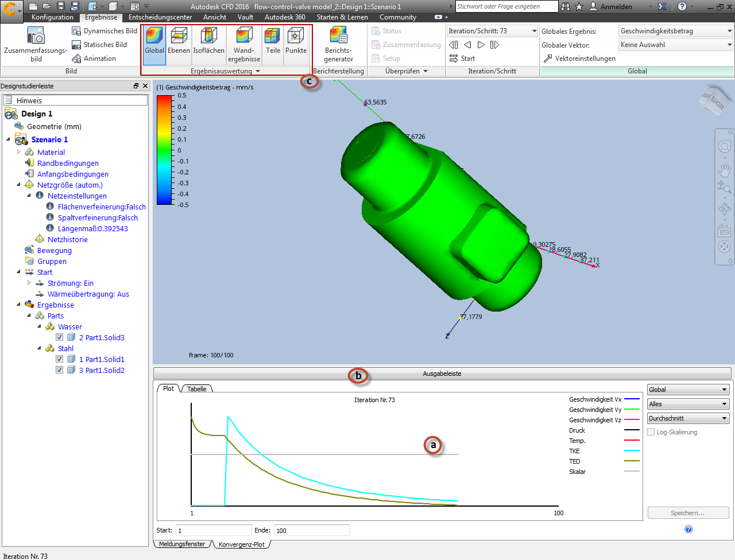Click the Dynamisches Bild ribbon button
The height and width of the screenshot is (560, 735).
[x=105, y=31]
